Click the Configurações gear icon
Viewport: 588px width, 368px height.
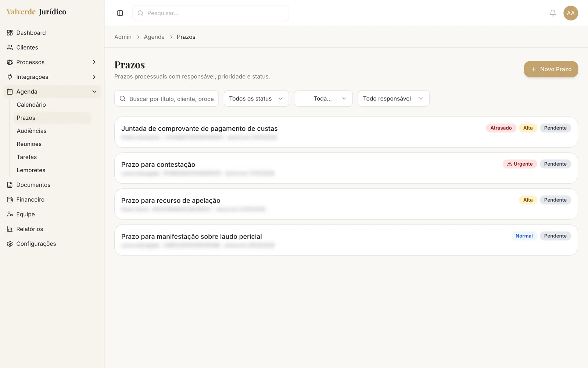(x=10, y=244)
